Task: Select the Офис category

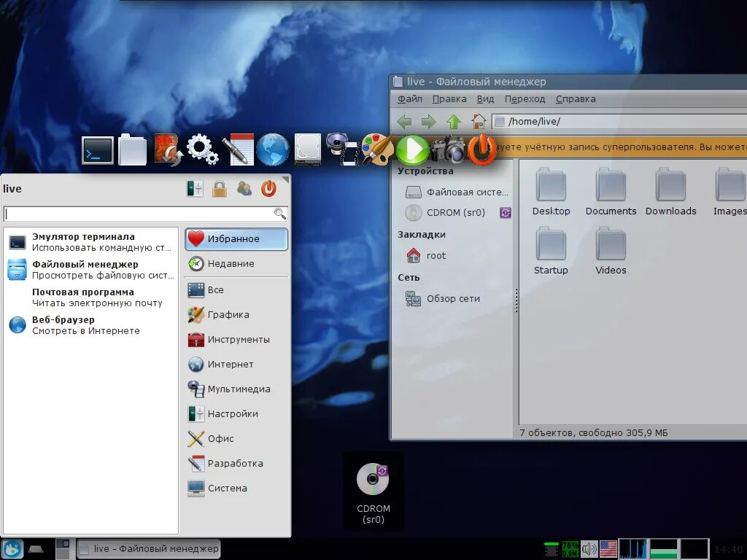Action: click(236, 438)
